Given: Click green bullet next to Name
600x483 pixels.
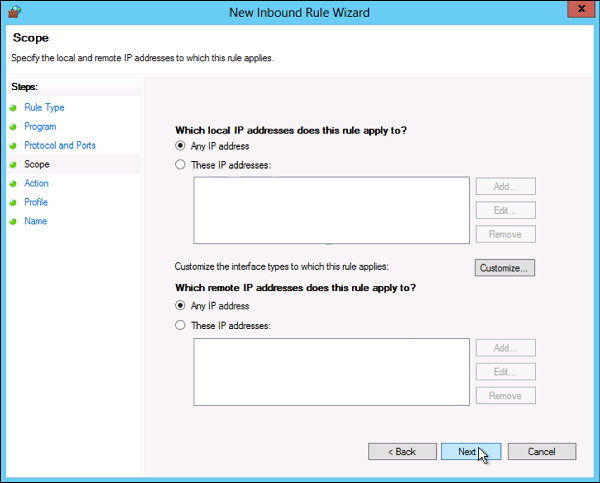Looking at the screenshot, I should point(13,222).
